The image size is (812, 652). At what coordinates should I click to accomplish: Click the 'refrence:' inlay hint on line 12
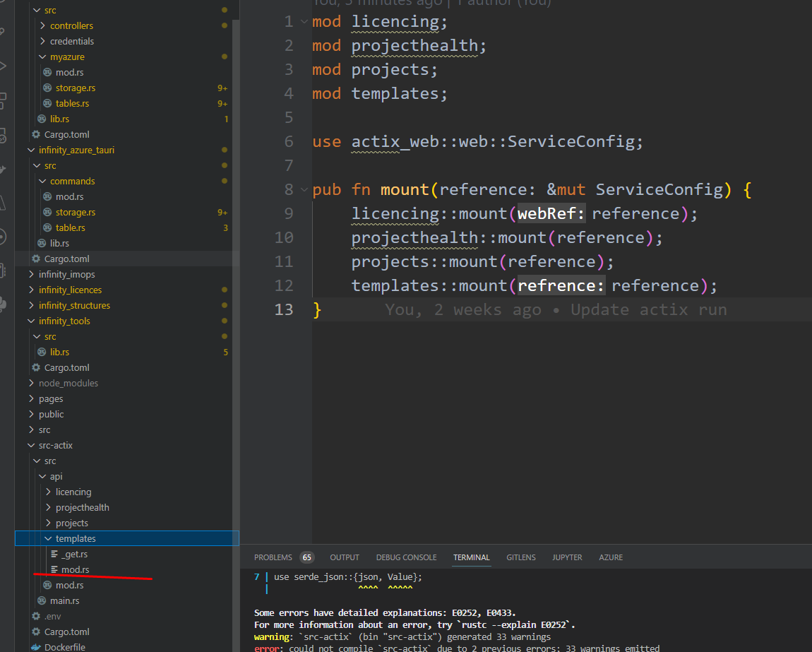click(x=561, y=285)
